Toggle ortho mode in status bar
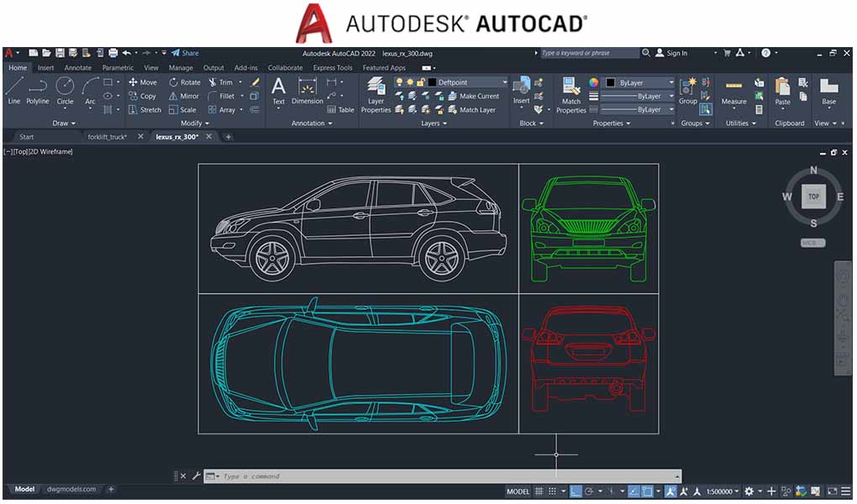857x504 pixels. [576, 491]
